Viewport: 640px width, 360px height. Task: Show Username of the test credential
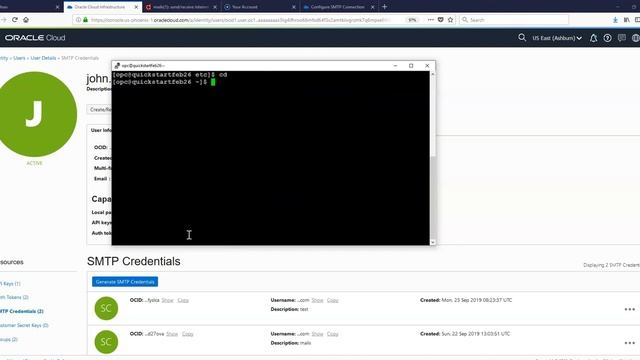(x=317, y=300)
